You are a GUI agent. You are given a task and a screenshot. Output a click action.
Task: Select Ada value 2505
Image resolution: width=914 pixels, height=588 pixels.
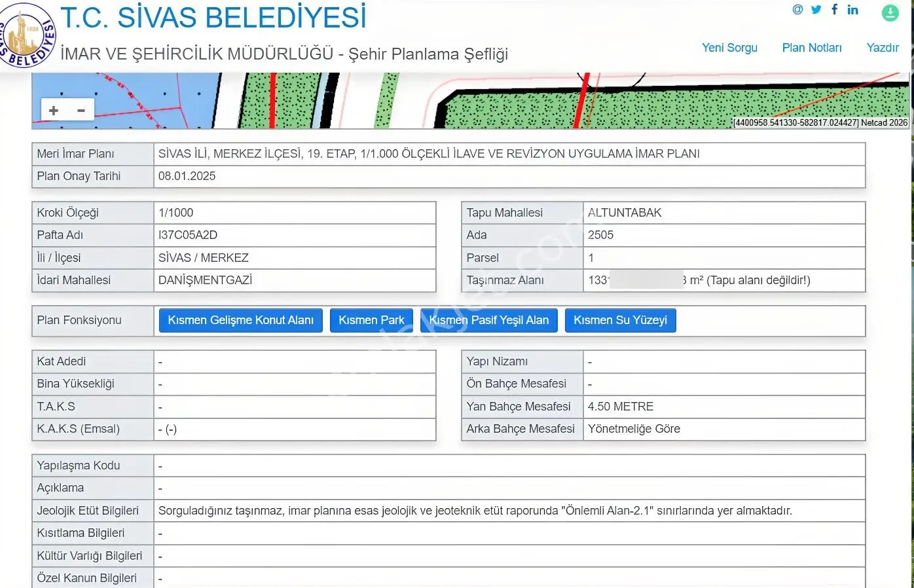point(600,235)
